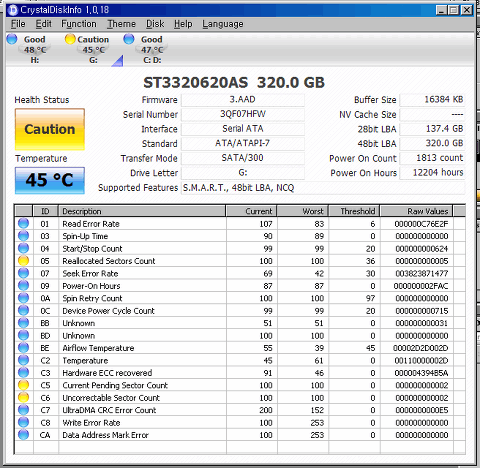Click the Worst column header
The image size is (480, 468).
(303, 211)
